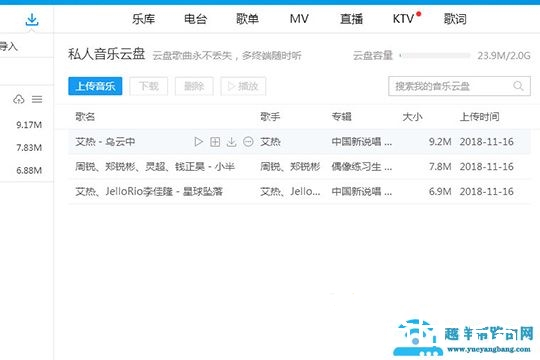Click the 删除 button
Image resolution: width=540 pixels, height=360 pixels.
194,86
